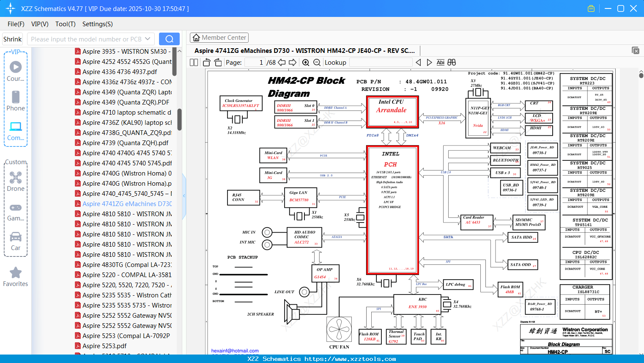Zoom in on the schematic
644x363 pixels.
point(306,63)
